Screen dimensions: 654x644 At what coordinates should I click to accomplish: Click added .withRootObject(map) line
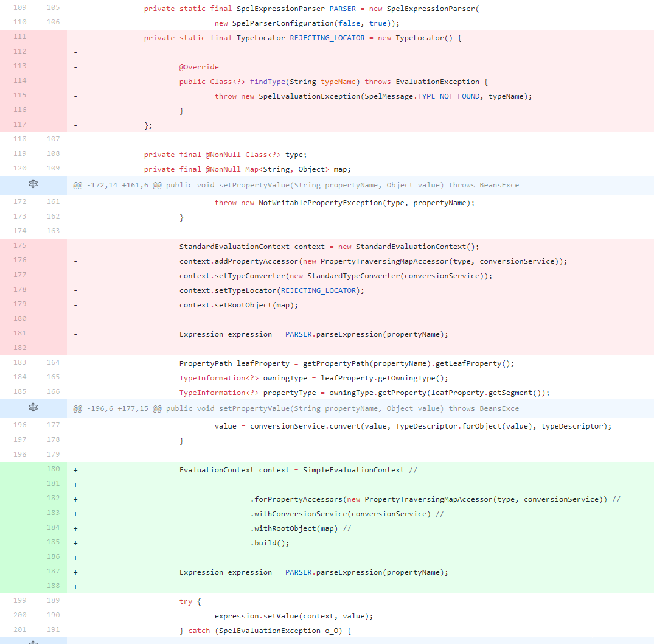(x=301, y=528)
